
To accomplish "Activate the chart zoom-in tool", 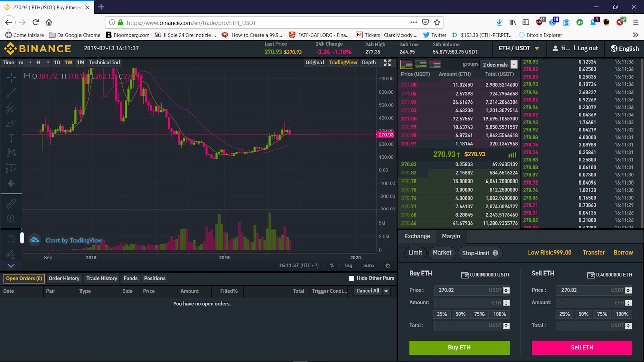I will pos(11,219).
